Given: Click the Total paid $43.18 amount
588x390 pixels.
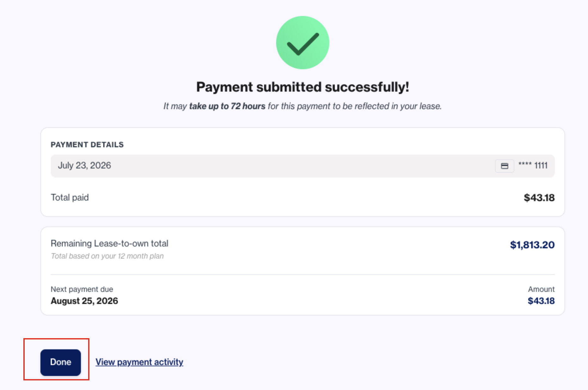Looking at the screenshot, I should click(x=539, y=198).
